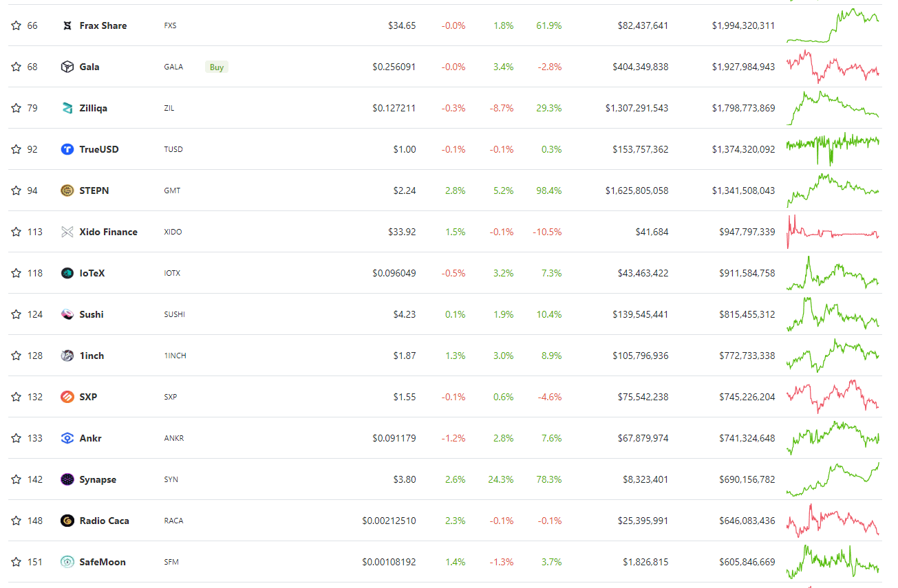Click the STEPN 98.4% seven-day change
This screenshot has height=588, width=898.
click(x=548, y=190)
